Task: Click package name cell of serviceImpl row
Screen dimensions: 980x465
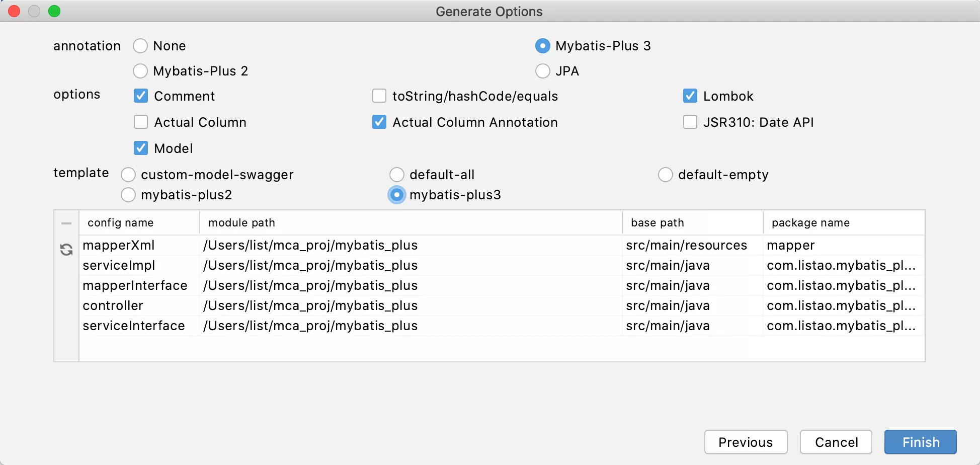Action: point(844,265)
